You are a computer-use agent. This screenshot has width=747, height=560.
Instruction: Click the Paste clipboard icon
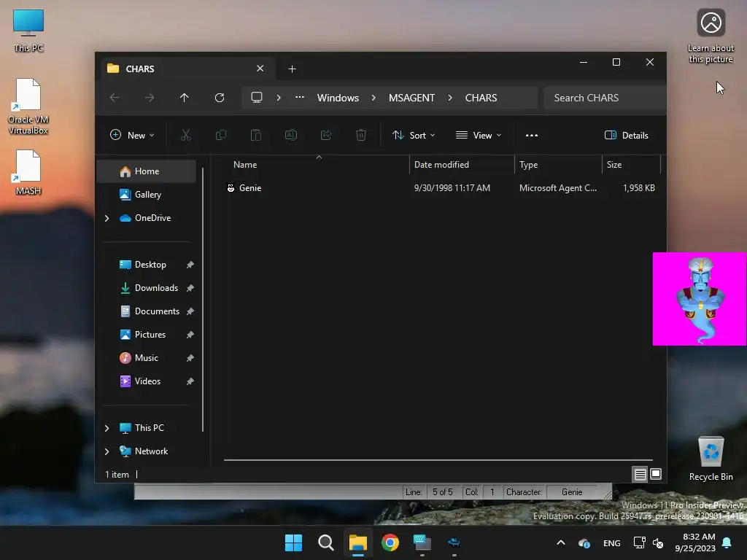click(256, 135)
